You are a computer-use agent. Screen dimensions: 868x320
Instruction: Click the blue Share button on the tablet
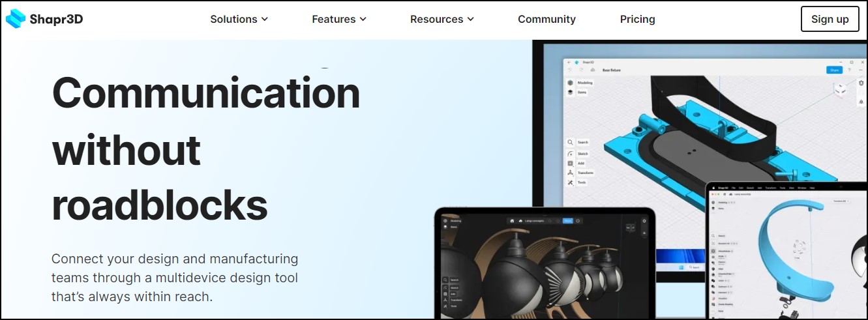(568, 221)
